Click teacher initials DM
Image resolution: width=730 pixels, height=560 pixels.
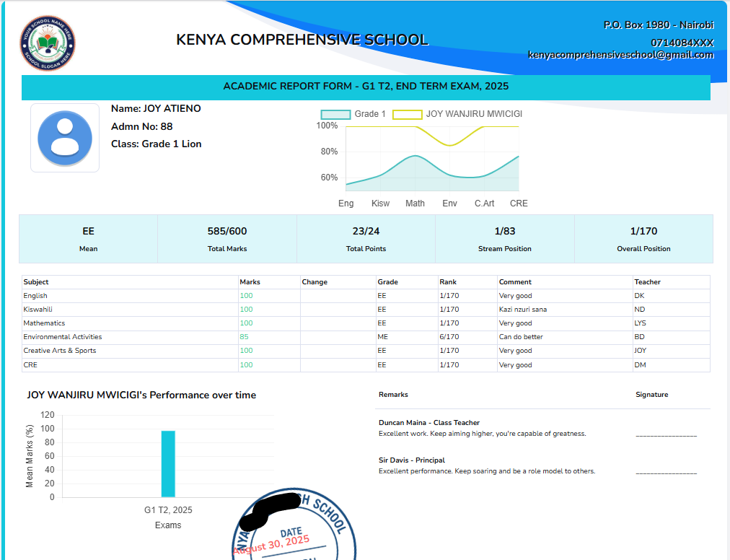click(640, 364)
